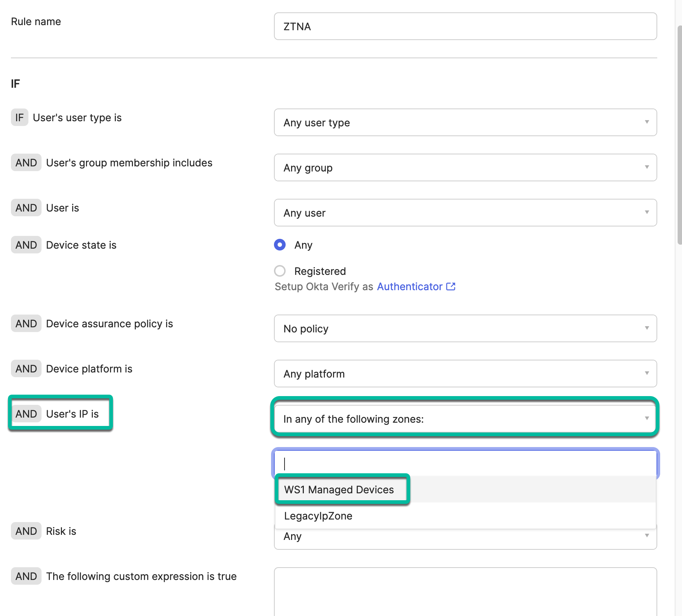The width and height of the screenshot is (682, 616).
Task: Open the No policy device assurance dropdown
Action: click(465, 329)
